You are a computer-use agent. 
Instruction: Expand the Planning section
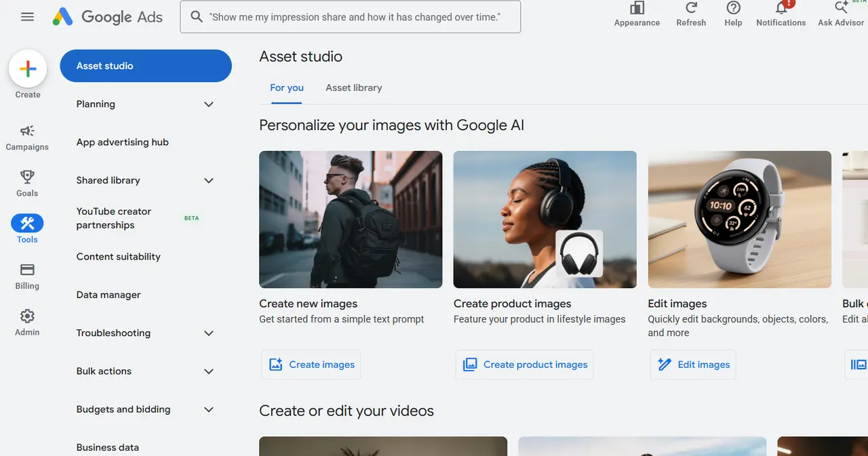click(x=209, y=104)
